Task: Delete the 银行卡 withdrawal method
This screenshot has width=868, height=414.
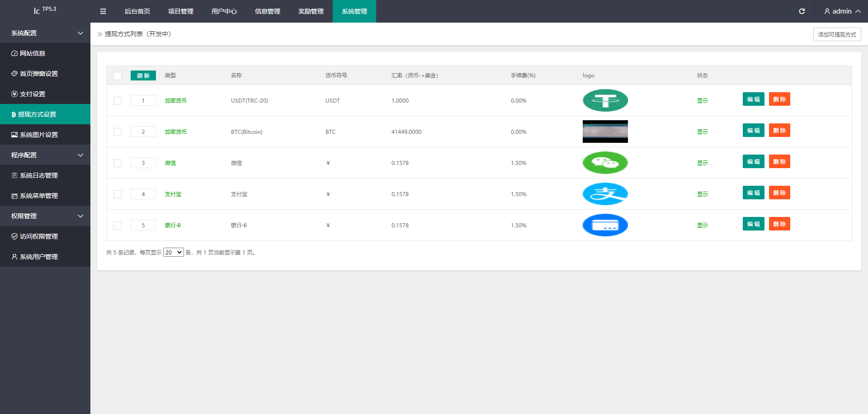Action: pos(779,224)
